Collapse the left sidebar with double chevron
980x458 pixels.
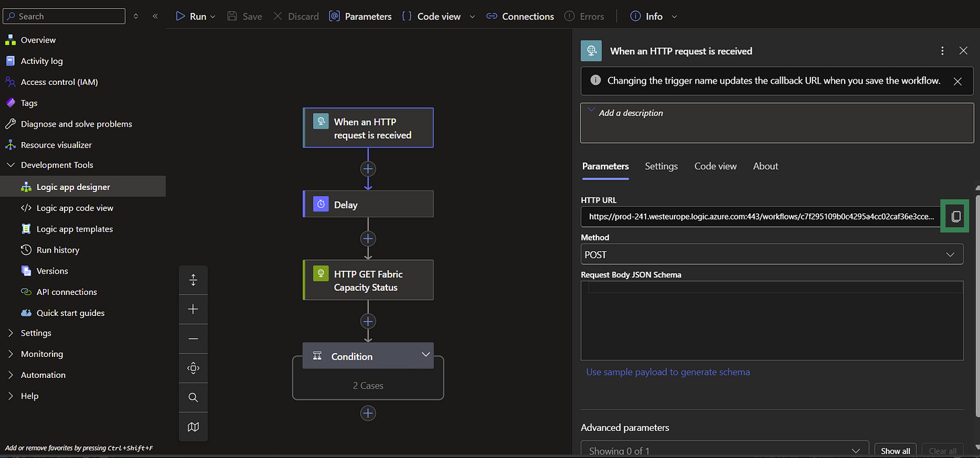pyautogui.click(x=155, y=16)
